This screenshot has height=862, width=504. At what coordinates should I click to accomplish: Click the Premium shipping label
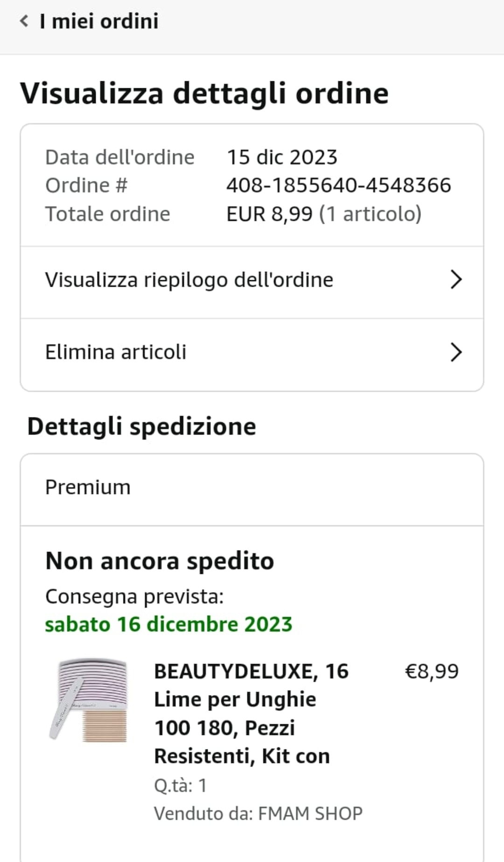(88, 488)
